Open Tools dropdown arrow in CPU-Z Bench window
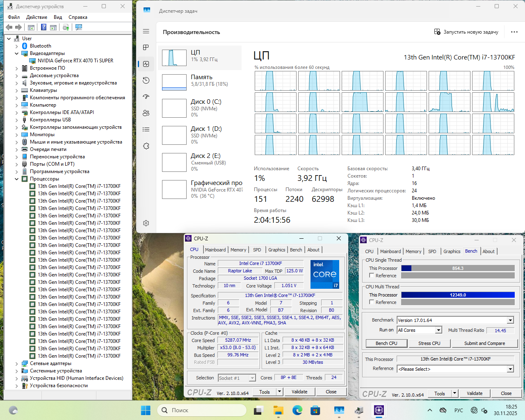The image size is (525, 420). (x=454, y=393)
